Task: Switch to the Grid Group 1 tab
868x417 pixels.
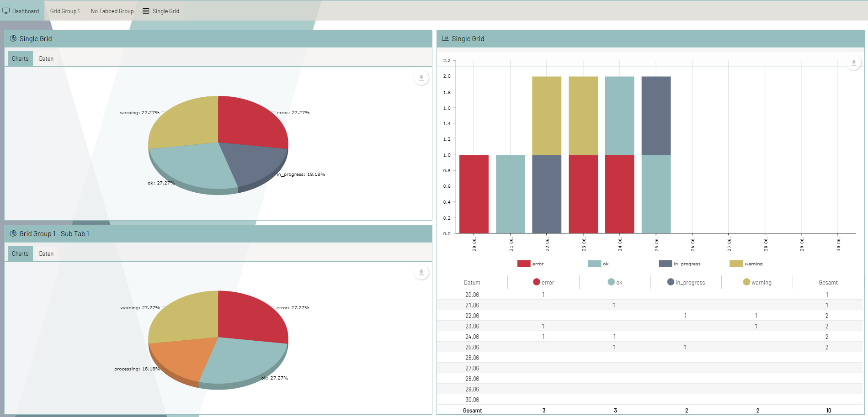Action: [x=65, y=11]
